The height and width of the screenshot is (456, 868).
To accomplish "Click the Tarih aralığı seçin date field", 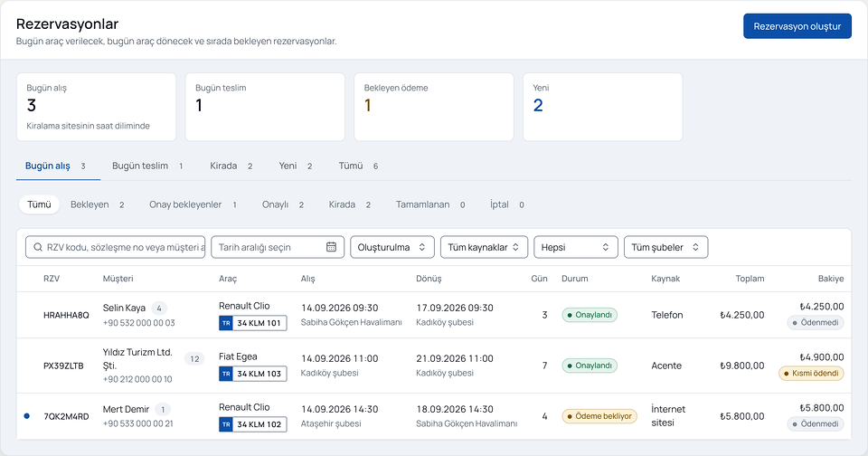I will point(278,247).
